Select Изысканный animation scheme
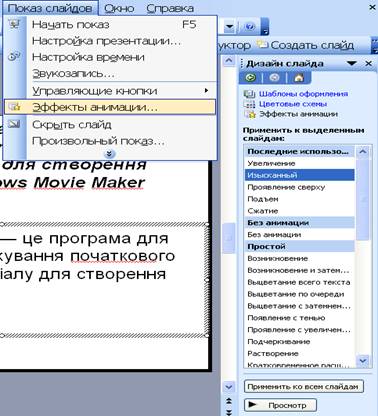The width and height of the screenshot is (378, 416). [300, 175]
